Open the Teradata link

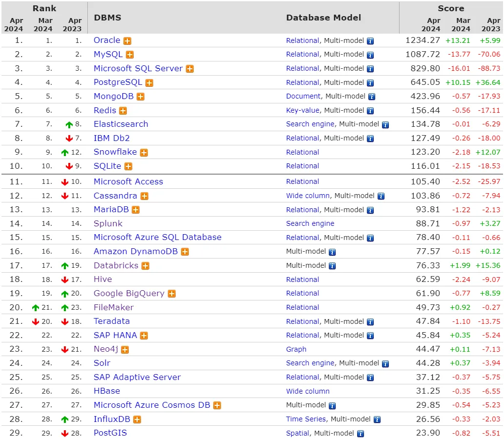coord(112,321)
